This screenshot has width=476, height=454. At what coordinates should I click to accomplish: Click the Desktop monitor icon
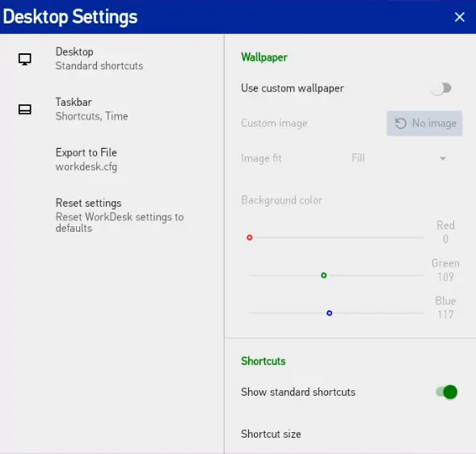(x=24, y=59)
